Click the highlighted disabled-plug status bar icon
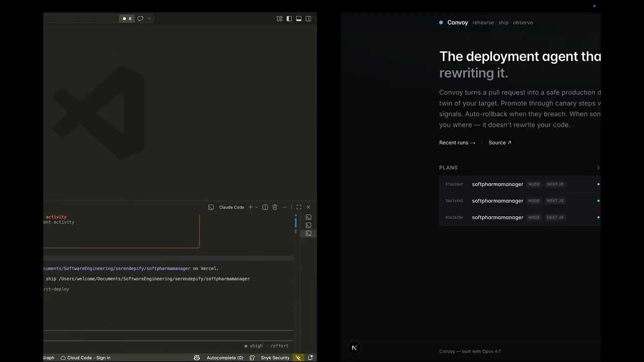The height and width of the screenshot is (362, 644). click(x=298, y=357)
